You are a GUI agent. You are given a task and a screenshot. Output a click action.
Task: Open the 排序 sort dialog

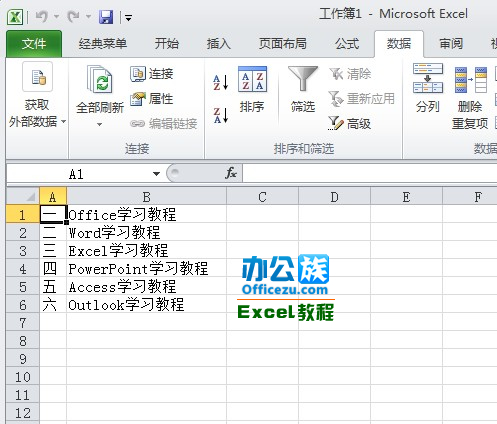252,89
